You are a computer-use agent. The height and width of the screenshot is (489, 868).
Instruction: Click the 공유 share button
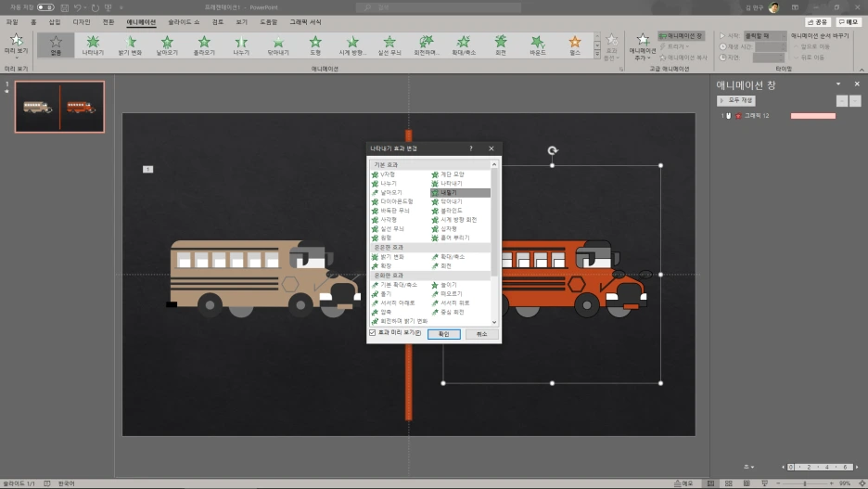pyautogui.click(x=818, y=22)
